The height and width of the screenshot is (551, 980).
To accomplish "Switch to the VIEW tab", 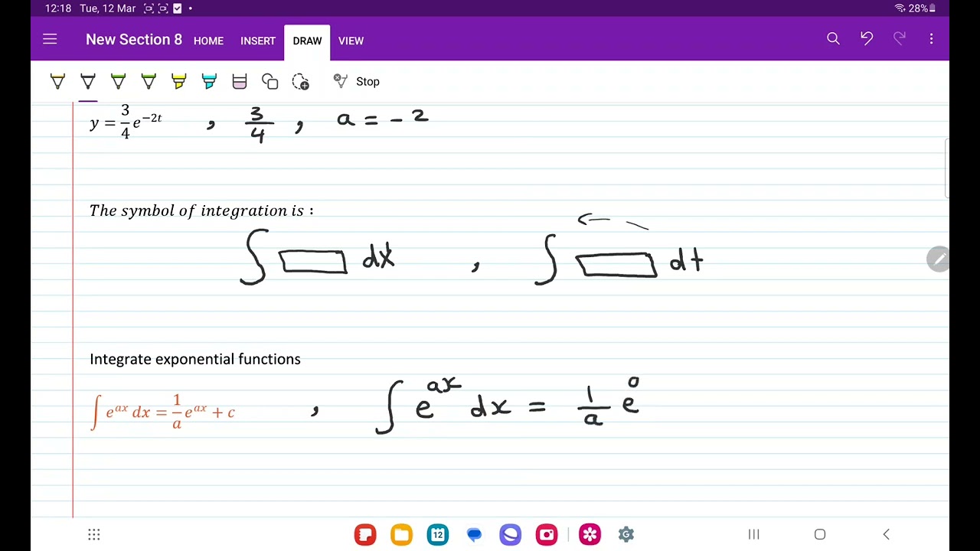I will [x=351, y=41].
